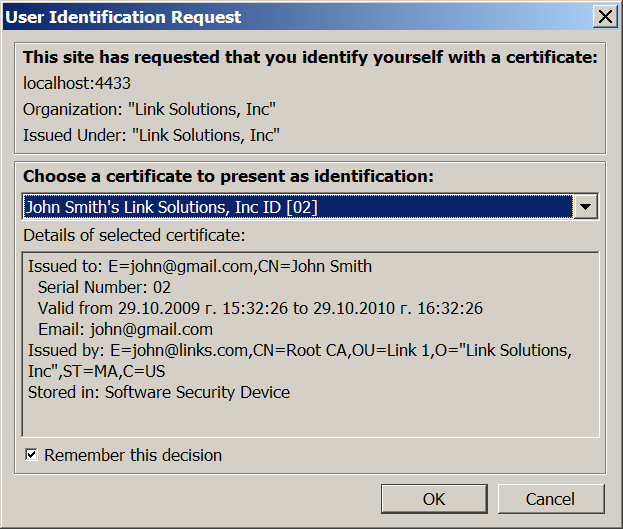The height and width of the screenshot is (529, 623).
Task: Click the Email: john@gmail.com line
Action: click(125, 329)
